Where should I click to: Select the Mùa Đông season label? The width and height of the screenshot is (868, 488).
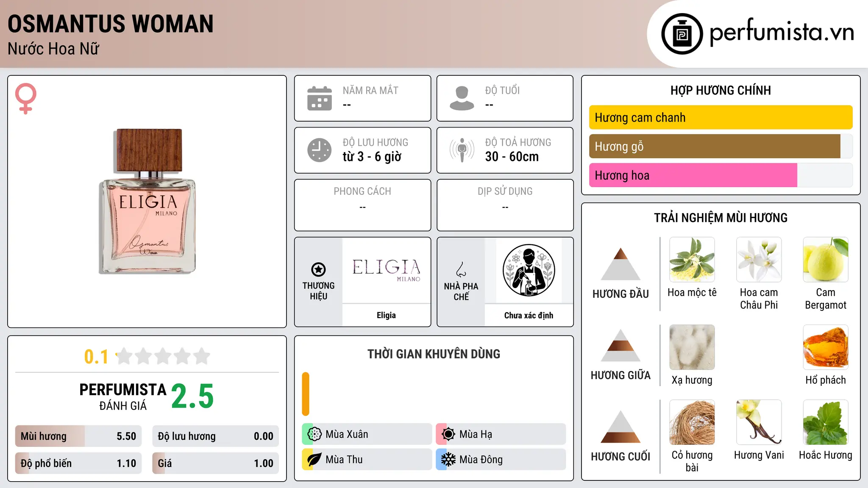coord(481,460)
